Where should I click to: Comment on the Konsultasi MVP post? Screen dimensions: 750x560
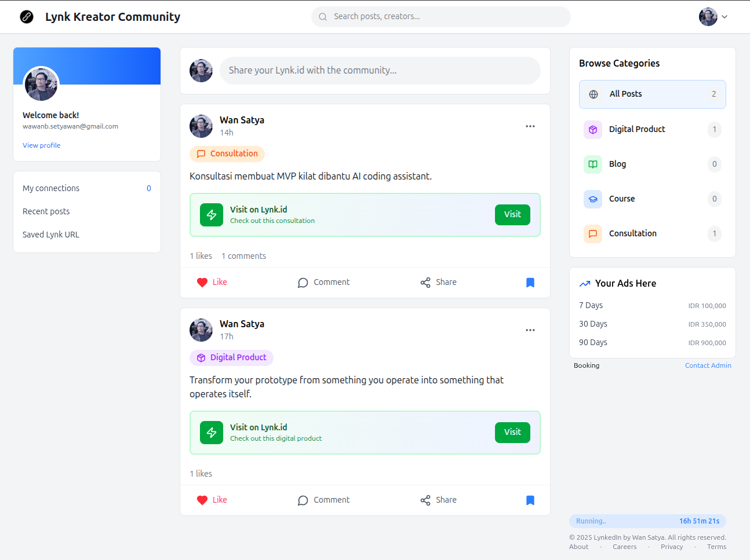click(x=323, y=283)
